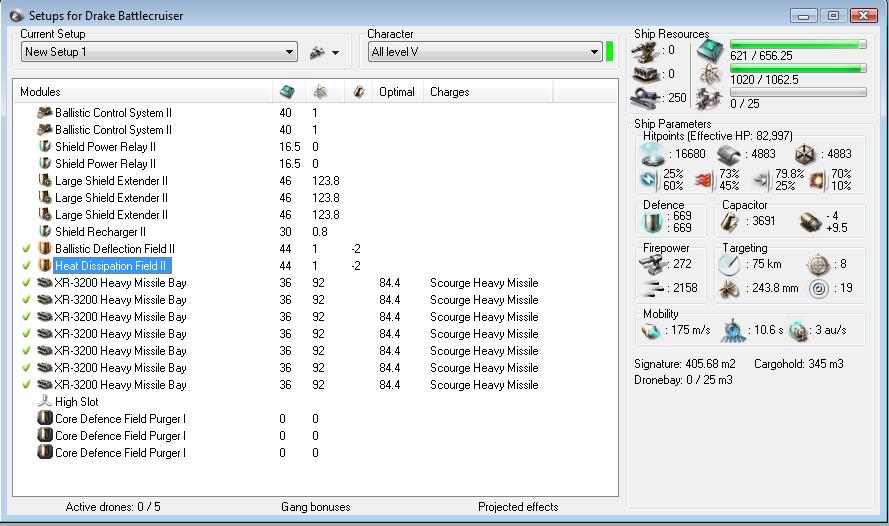Click the Targeting range icon showing 75 km
889x526 pixels.
pyautogui.click(x=729, y=264)
